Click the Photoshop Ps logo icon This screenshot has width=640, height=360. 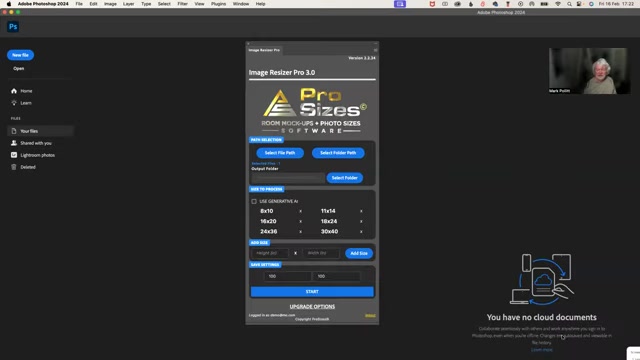13,27
